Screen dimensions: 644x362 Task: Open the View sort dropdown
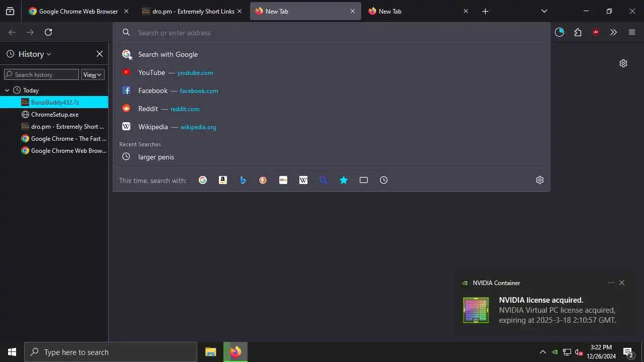[93, 74]
